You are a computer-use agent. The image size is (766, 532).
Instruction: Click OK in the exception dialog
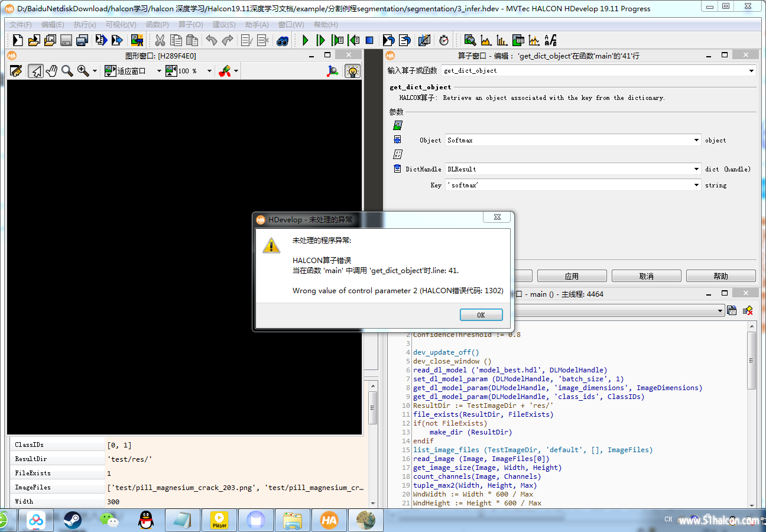[481, 315]
